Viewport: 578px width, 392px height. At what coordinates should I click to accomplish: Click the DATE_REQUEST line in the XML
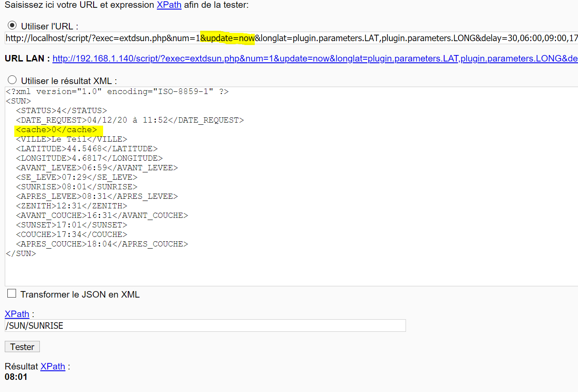130,120
